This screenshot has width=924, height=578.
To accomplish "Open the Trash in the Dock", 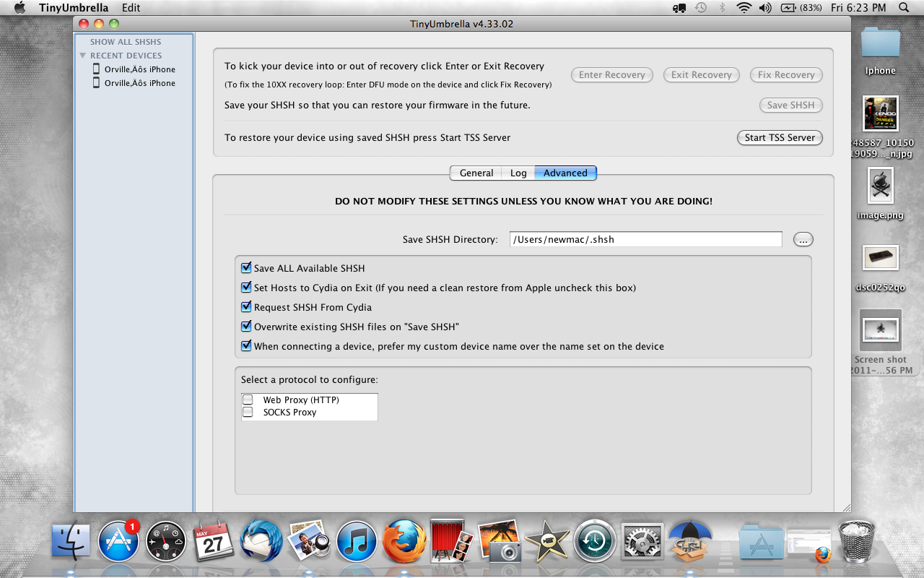I will [857, 541].
